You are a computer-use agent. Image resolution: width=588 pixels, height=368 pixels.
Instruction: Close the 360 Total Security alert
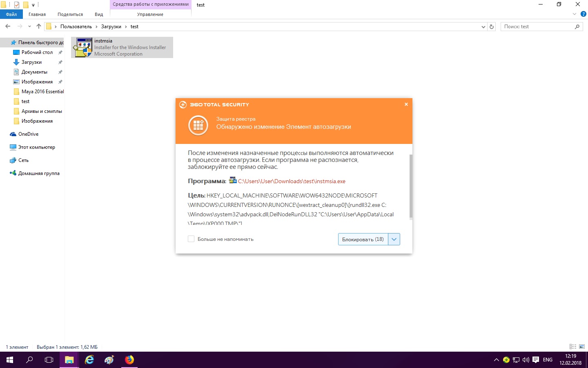pyautogui.click(x=406, y=104)
